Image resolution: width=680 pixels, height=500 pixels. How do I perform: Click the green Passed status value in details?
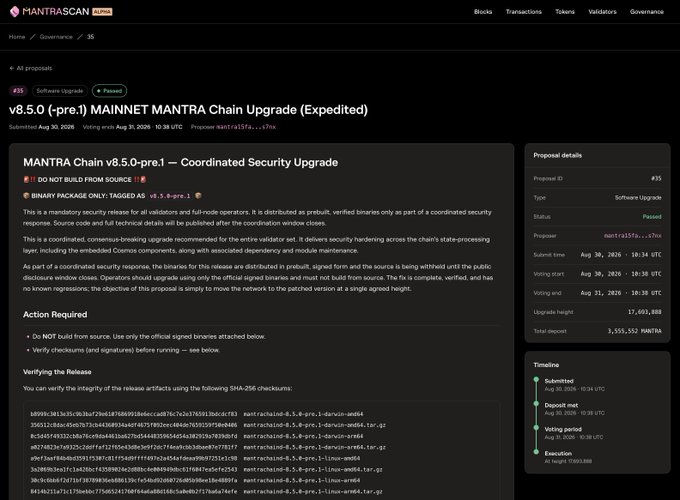click(652, 216)
